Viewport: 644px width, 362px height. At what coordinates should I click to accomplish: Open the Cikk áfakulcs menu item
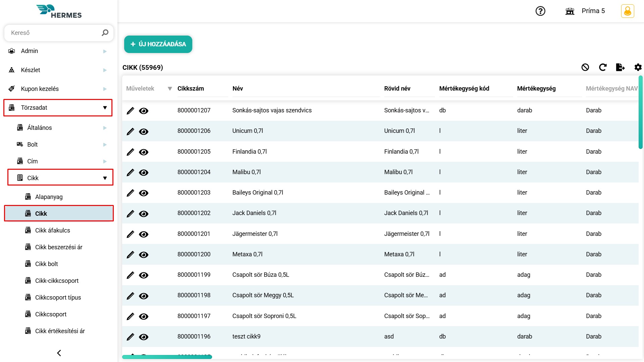tap(53, 230)
